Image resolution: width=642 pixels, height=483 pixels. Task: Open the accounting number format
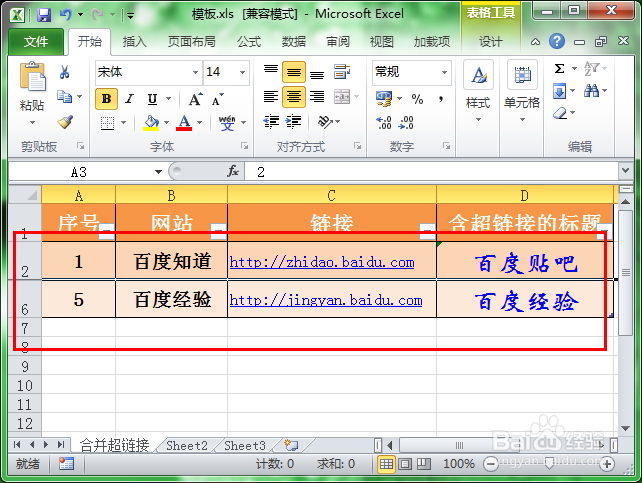pos(384,99)
